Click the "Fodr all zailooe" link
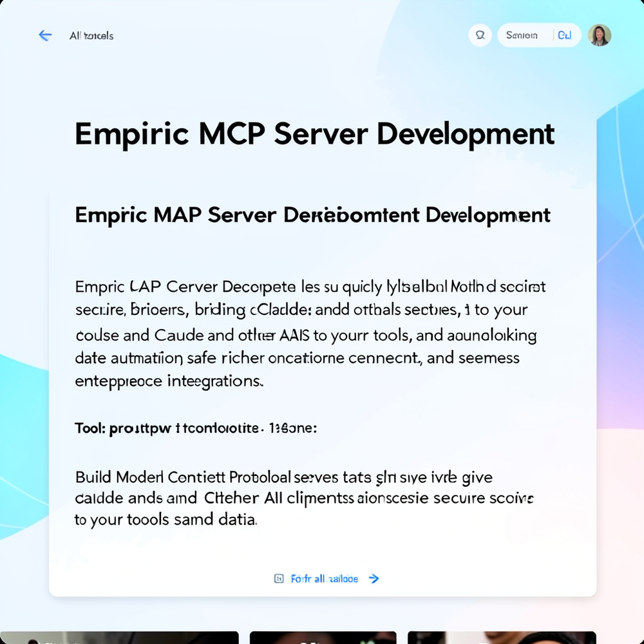644x644 pixels. (x=325, y=579)
